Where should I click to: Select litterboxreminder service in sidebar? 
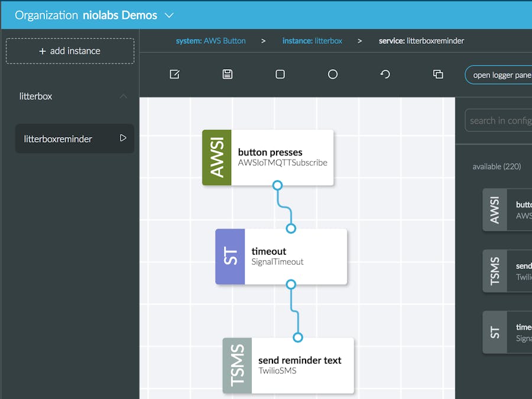click(x=74, y=138)
